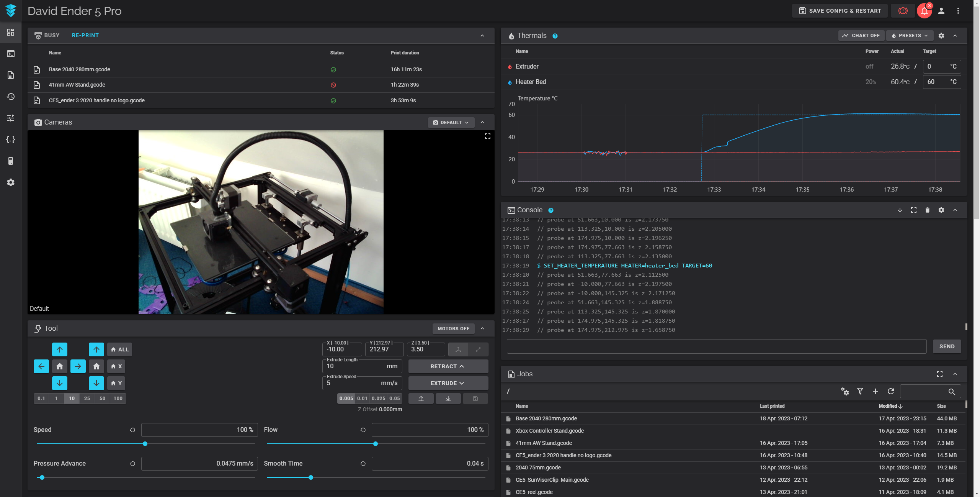Open the top-right kebab menu
Viewport: 980px width, 497px height.
pos(958,11)
